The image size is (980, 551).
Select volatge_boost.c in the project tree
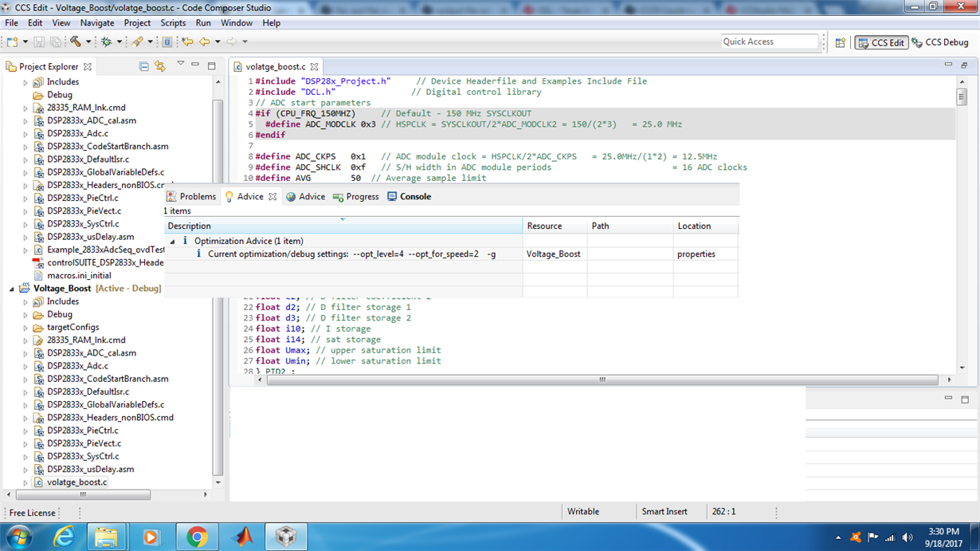(76, 482)
